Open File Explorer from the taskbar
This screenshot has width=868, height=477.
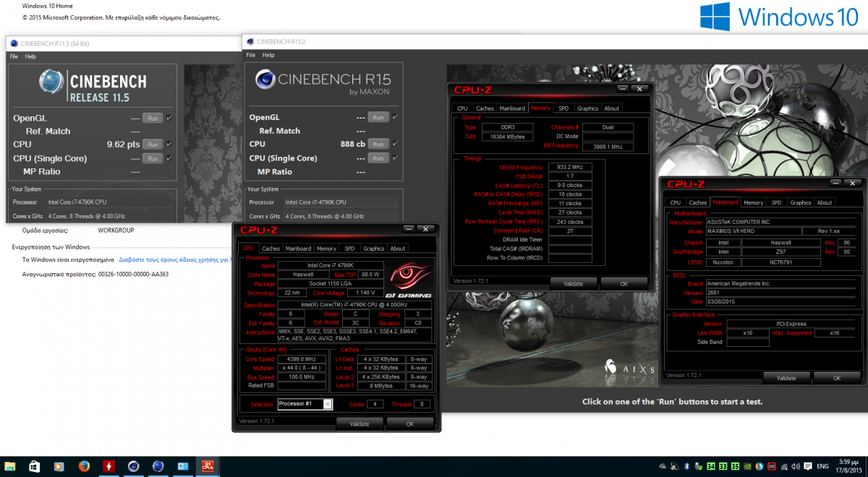9,467
